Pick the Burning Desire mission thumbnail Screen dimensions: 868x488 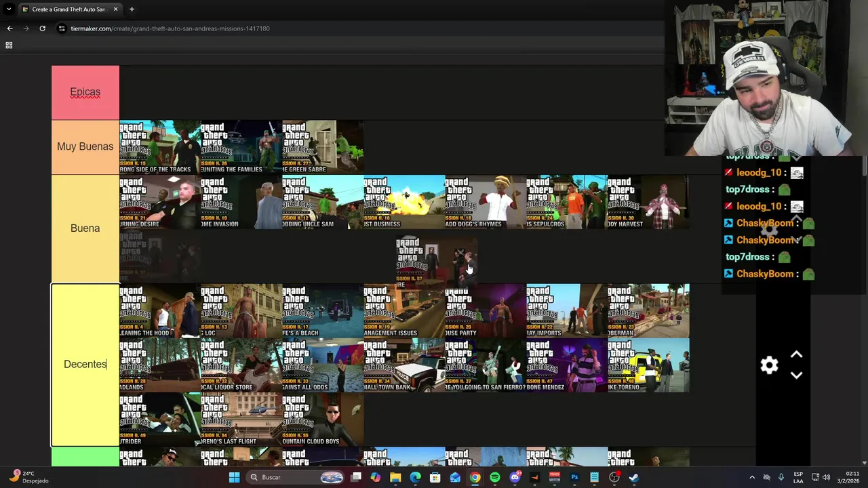[160, 202]
